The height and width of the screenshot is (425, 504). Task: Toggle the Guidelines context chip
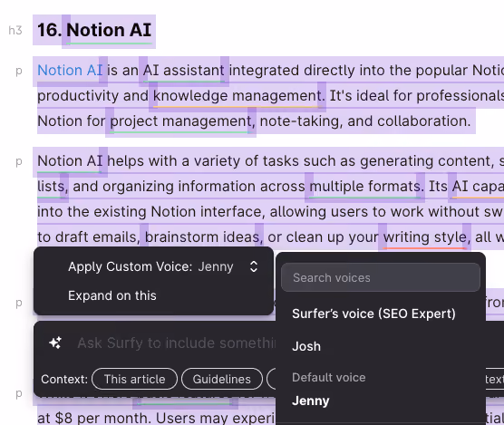(222, 379)
